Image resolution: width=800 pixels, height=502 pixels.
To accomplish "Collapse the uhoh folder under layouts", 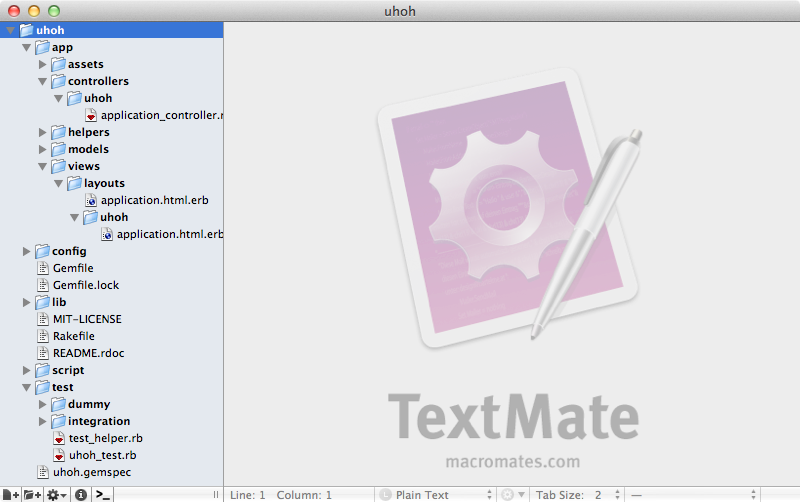I will pyautogui.click(x=74, y=217).
